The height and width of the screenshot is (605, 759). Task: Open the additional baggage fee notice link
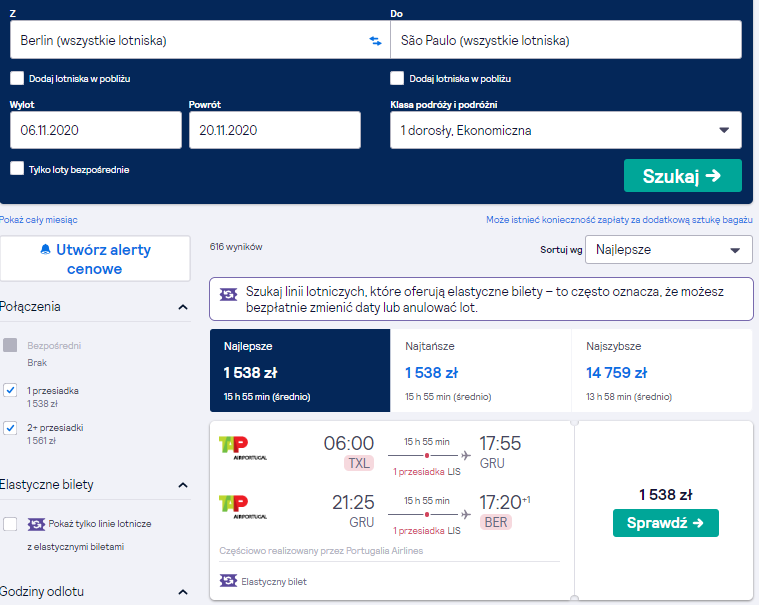coord(619,220)
